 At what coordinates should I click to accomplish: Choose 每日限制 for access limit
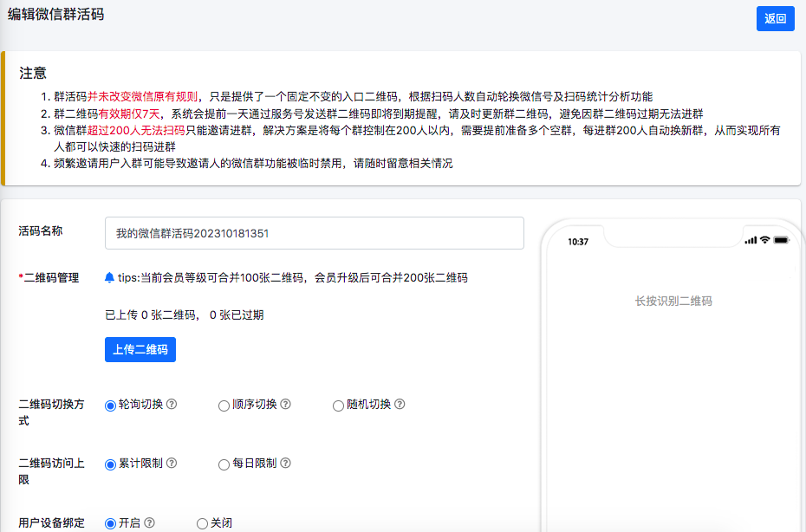pyautogui.click(x=224, y=464)
